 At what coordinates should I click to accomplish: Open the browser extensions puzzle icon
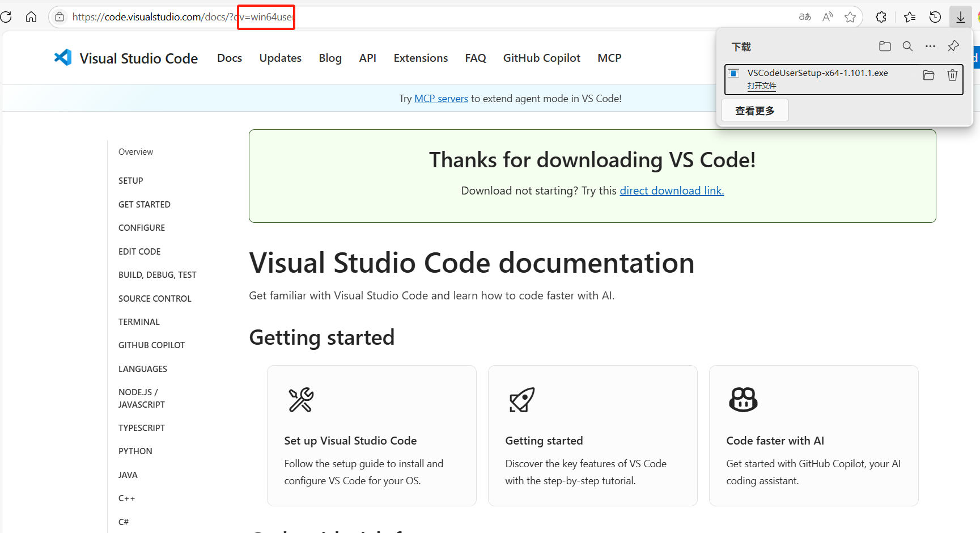pyautogui.click(x=881, y=17)
